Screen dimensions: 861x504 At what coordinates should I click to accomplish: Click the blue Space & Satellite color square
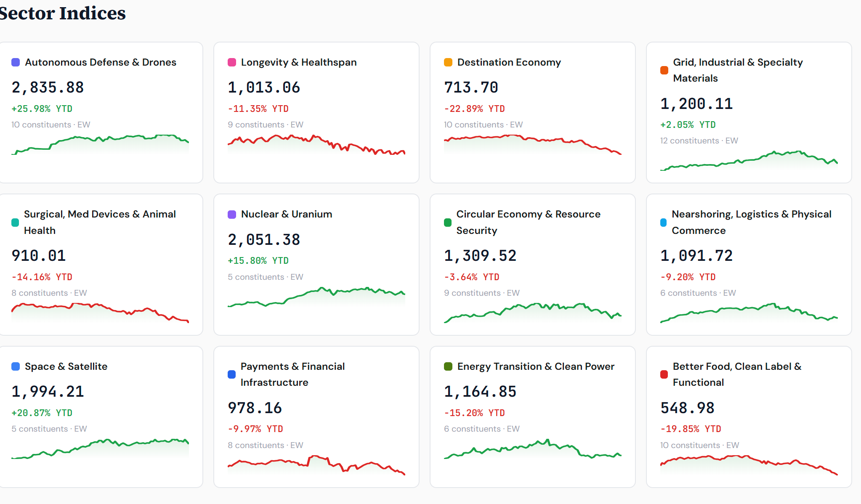[x=16, y=366]
